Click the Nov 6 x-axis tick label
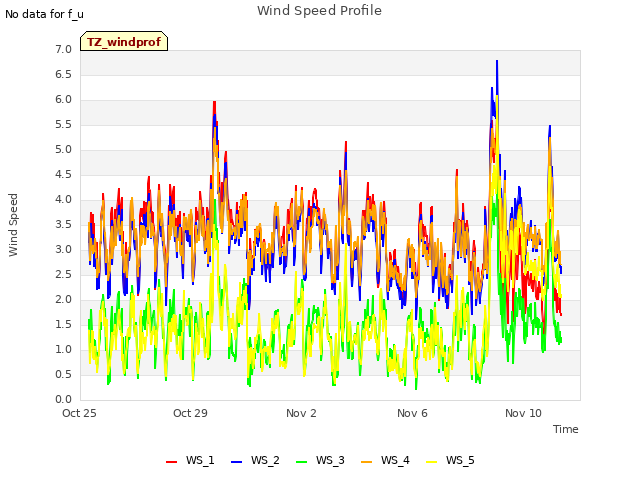Image resolution: width=640 pixels, height=480 pixels. pyautogui.click(x=412, y=413)
